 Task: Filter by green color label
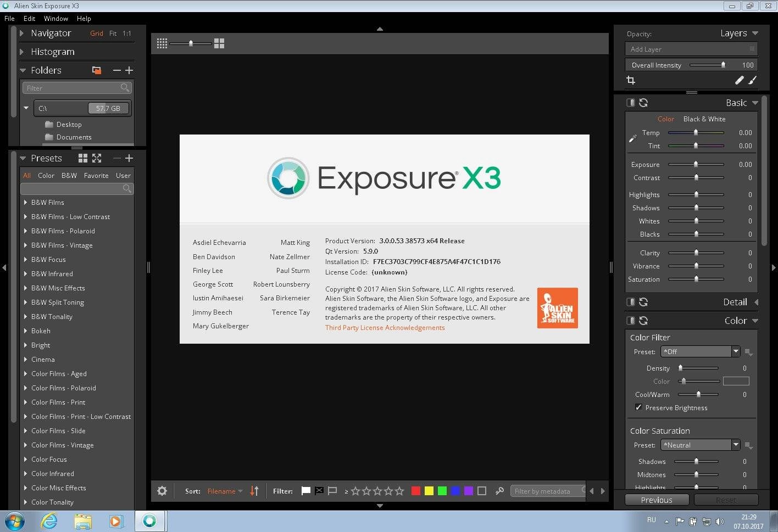pos(442,491)
